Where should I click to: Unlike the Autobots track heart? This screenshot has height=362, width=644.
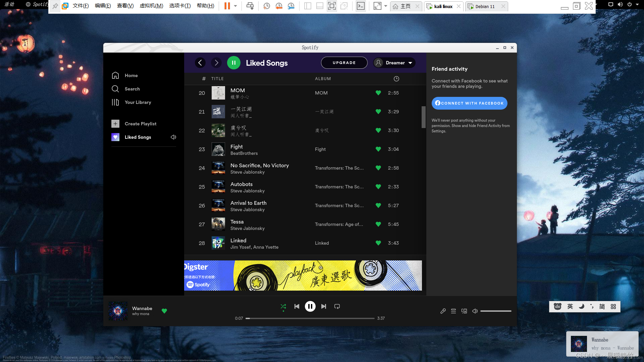tap(378, 187)
